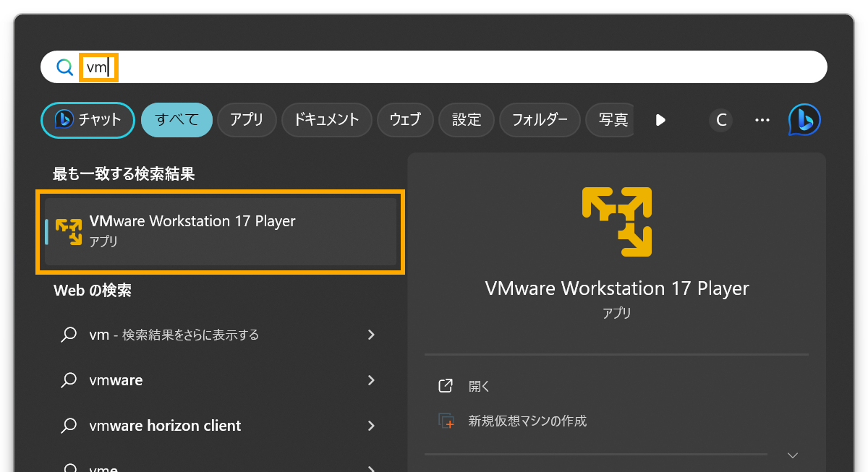
Task: Open VMware Workstation 17 Player best match result
Action: click(221, 232)
